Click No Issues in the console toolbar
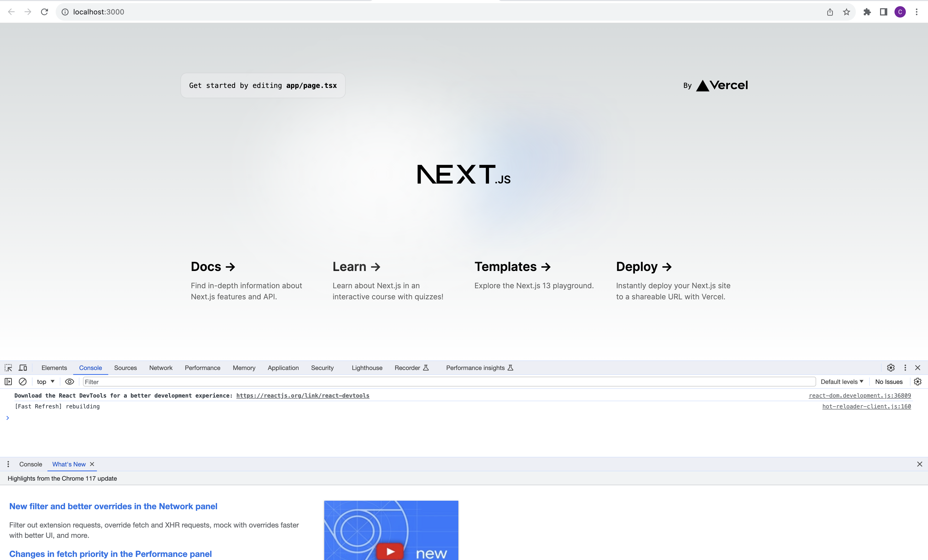 tap(889, 382)
